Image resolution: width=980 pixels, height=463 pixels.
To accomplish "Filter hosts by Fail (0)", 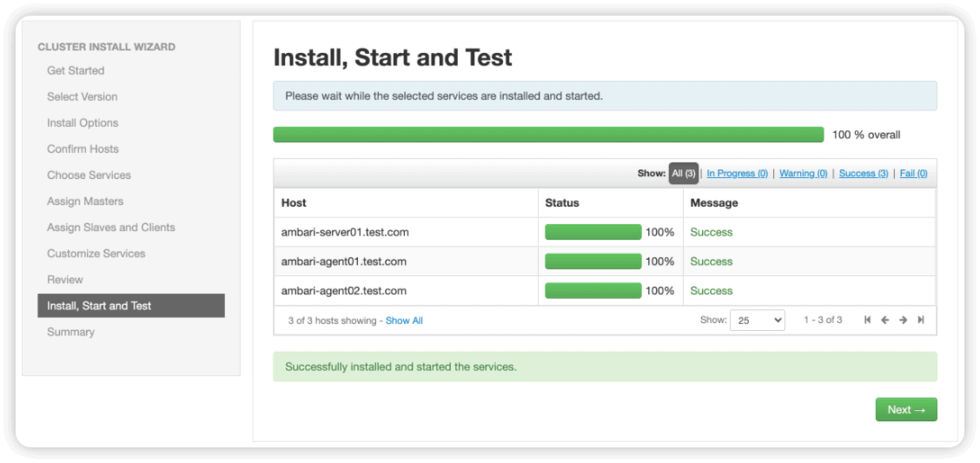I will (x=914, y=174).
